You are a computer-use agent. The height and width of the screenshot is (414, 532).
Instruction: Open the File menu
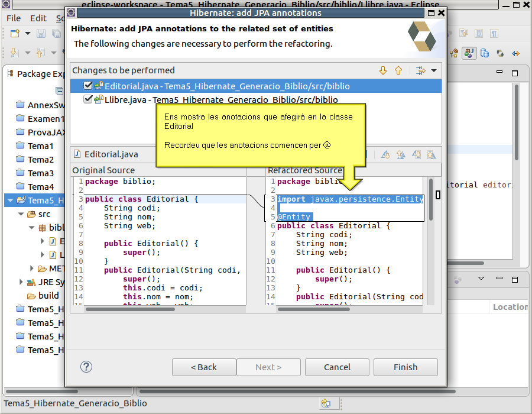[14, 18]
